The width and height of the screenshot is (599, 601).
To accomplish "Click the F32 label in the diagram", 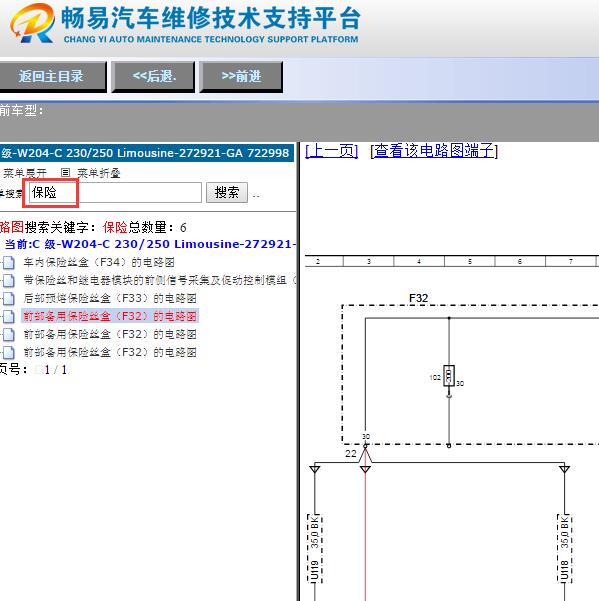I will point(418,298).
